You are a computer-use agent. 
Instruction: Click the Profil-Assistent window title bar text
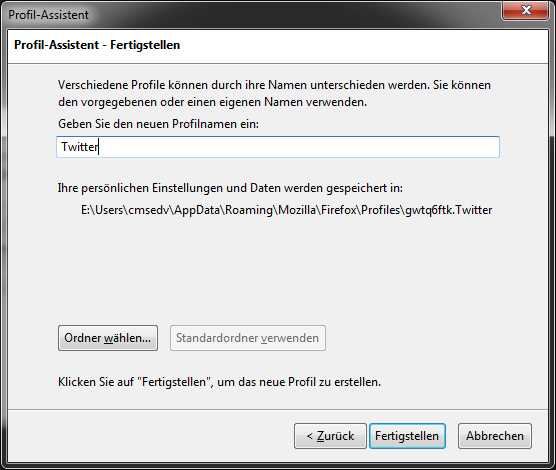pos(48,15)
